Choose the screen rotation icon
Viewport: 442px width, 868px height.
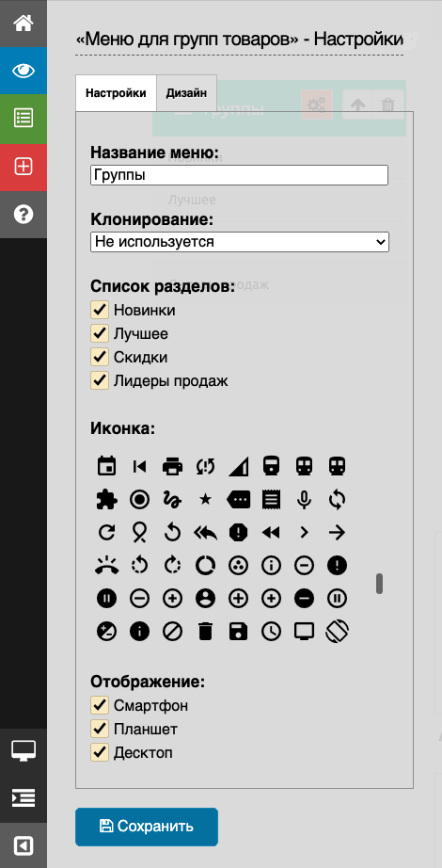(x=337, y=632)
